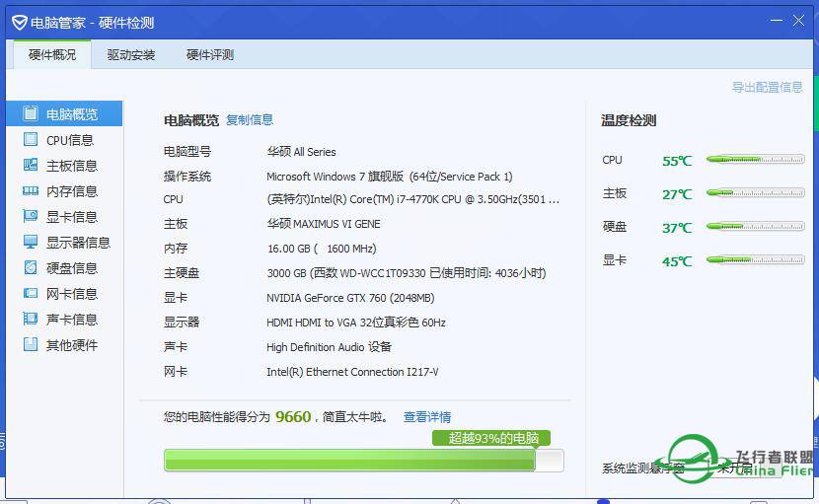Click 导出配置信息 export configuration link
Screen dimensions: 819x504
coord(767,88)
